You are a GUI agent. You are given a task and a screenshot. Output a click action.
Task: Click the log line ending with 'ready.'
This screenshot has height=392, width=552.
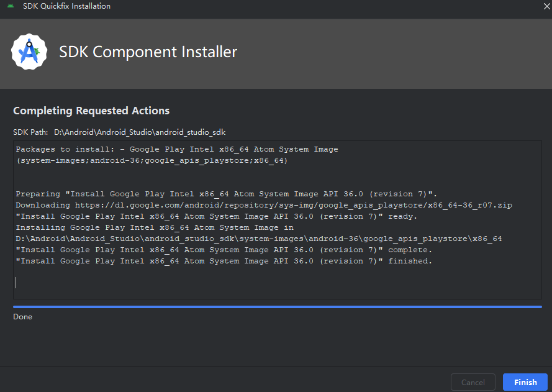217,216
